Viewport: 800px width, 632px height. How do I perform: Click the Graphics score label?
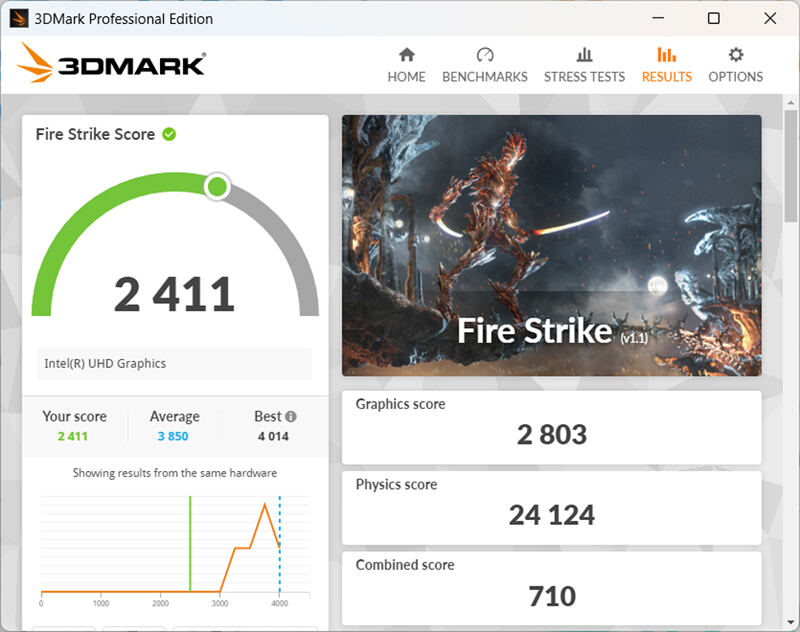pos(401,405)
